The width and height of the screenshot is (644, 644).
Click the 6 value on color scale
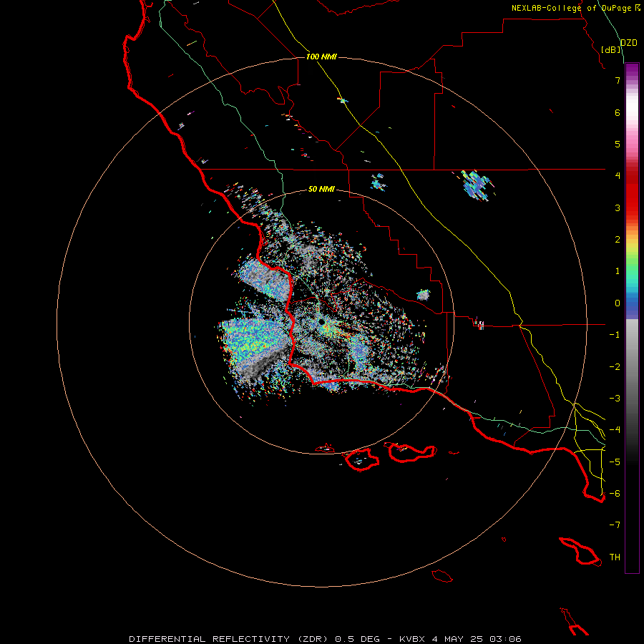coord(618,112)
